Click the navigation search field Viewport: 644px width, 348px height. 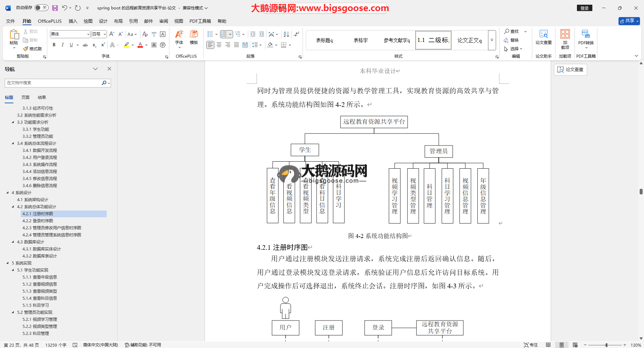(x=53, y=83)
